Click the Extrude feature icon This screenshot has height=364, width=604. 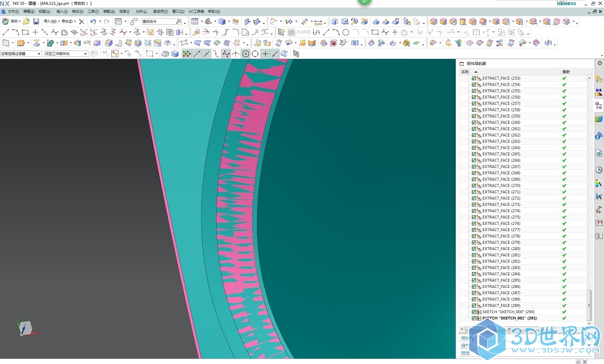coord(20,43)
